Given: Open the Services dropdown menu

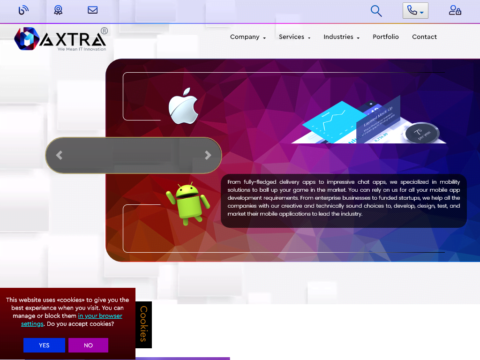Looking at the screenshot, I should click(x=294, y=37).
